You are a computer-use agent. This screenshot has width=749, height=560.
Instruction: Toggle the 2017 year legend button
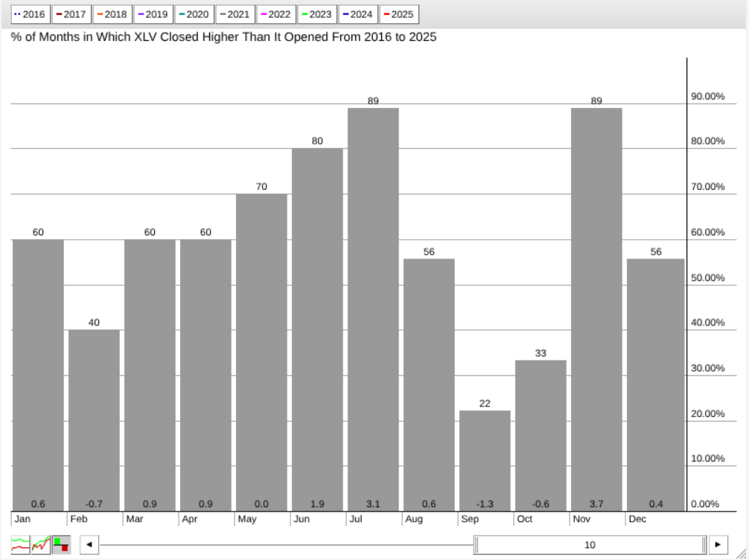71,14
